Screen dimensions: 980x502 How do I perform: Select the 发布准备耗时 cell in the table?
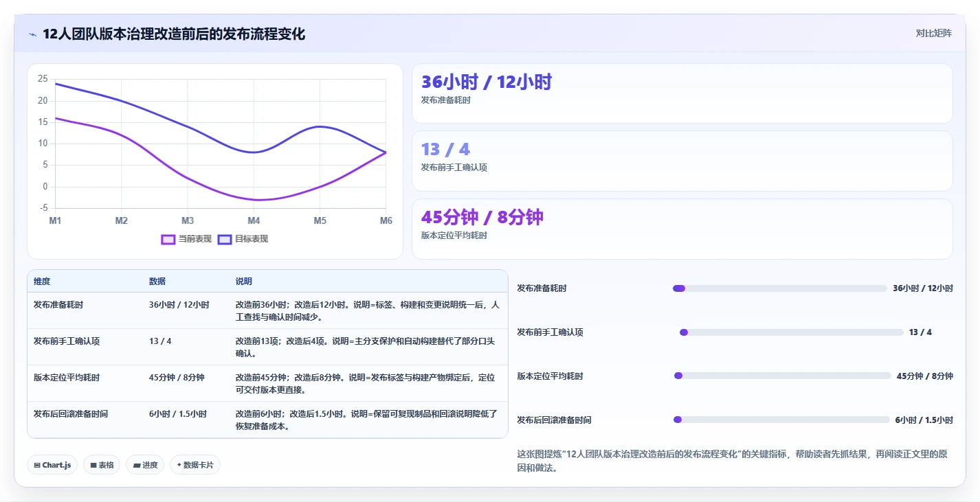[x=58, y=304]
